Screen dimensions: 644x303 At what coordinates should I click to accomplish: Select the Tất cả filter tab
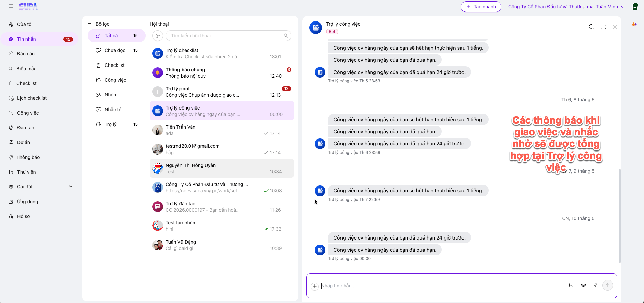pos(117,36)
